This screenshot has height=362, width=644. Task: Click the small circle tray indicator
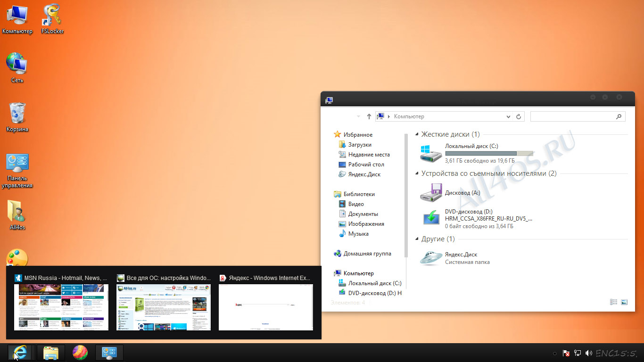point(555,354)
